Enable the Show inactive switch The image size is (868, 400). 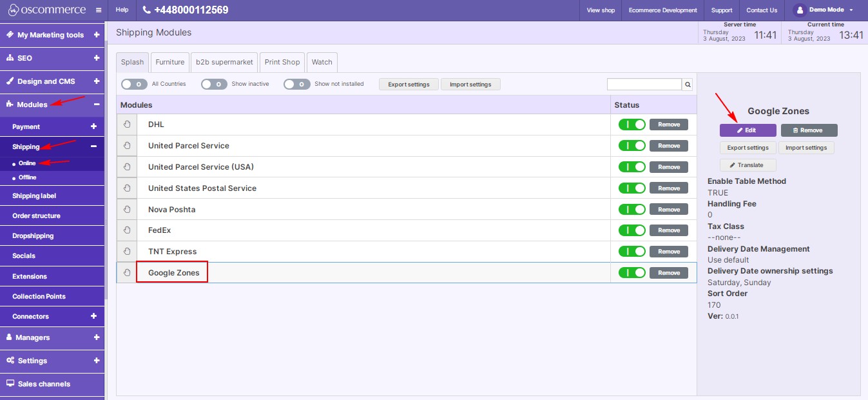pos(214,84)
